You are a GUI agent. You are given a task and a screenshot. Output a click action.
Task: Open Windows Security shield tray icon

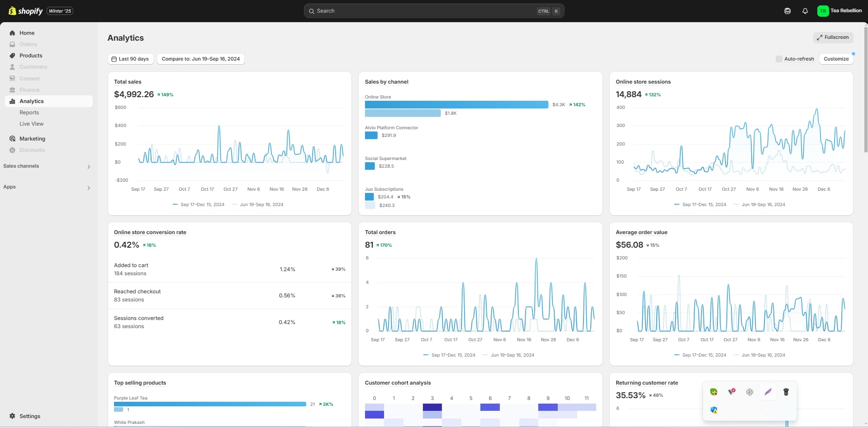coord(714,410)
